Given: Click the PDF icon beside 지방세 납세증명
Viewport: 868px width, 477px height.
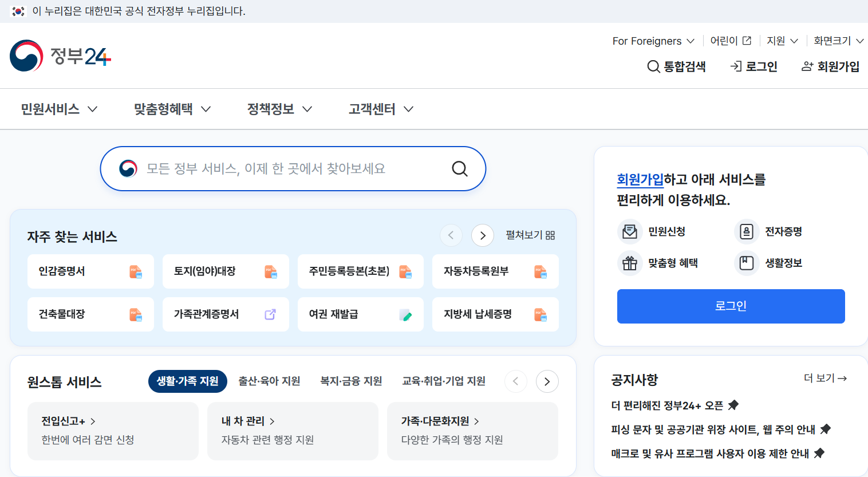Looking at the screenshot, I should pos(539,314).
